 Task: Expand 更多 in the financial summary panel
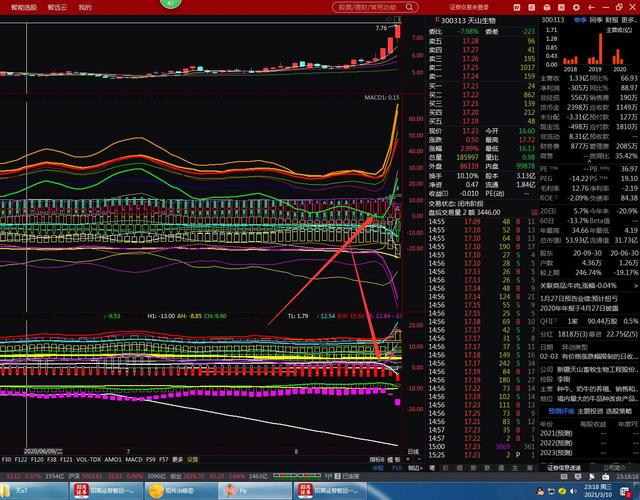point(629,19)
